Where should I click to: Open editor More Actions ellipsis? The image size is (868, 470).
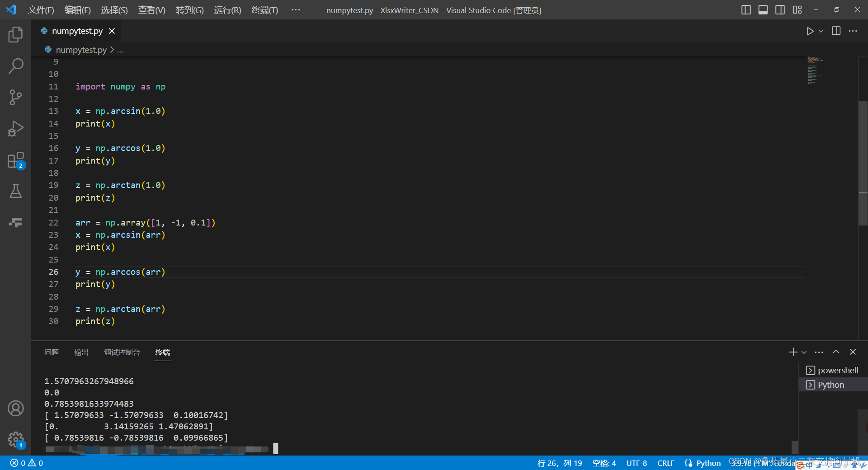[853, 31]
